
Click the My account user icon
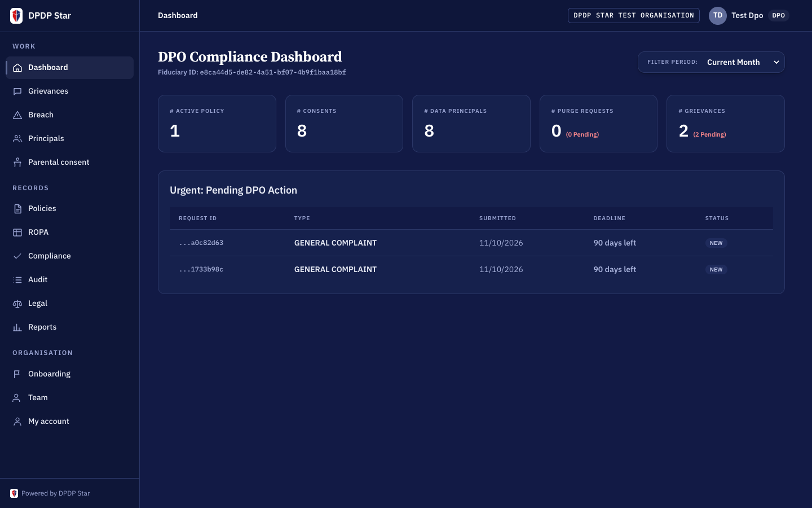pyautogui.click(x=17, y=422)
